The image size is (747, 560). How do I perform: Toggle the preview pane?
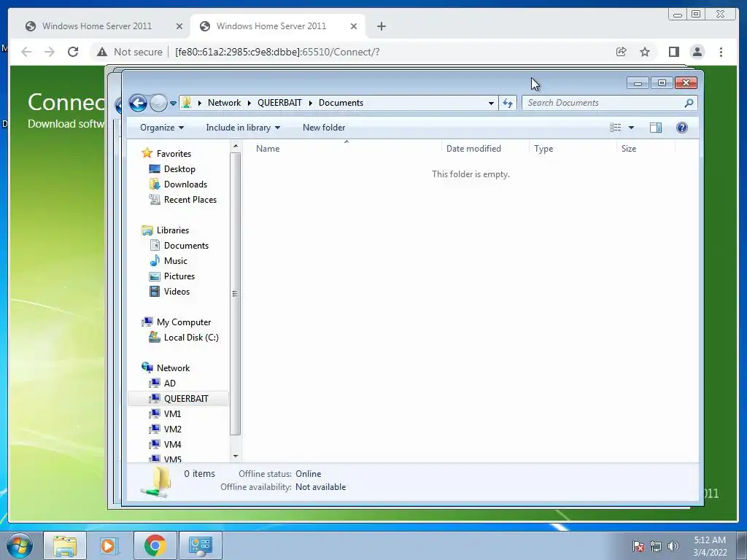pyautogui.click(x=656, y=128)
